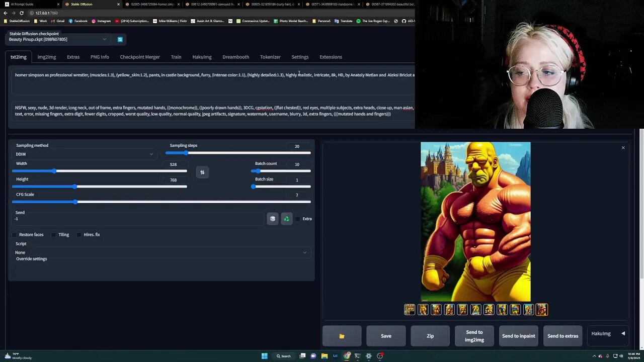Open the Settings gear in the taskbar

pos(369,356)
